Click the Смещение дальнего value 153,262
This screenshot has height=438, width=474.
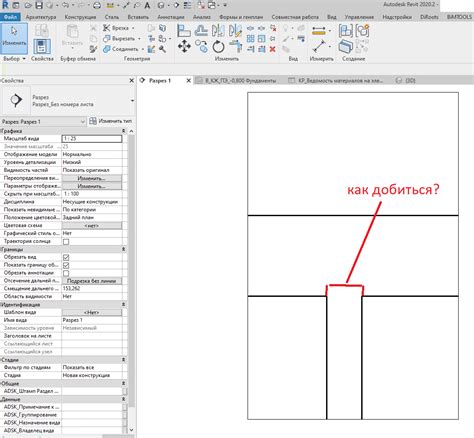point(92,289)
